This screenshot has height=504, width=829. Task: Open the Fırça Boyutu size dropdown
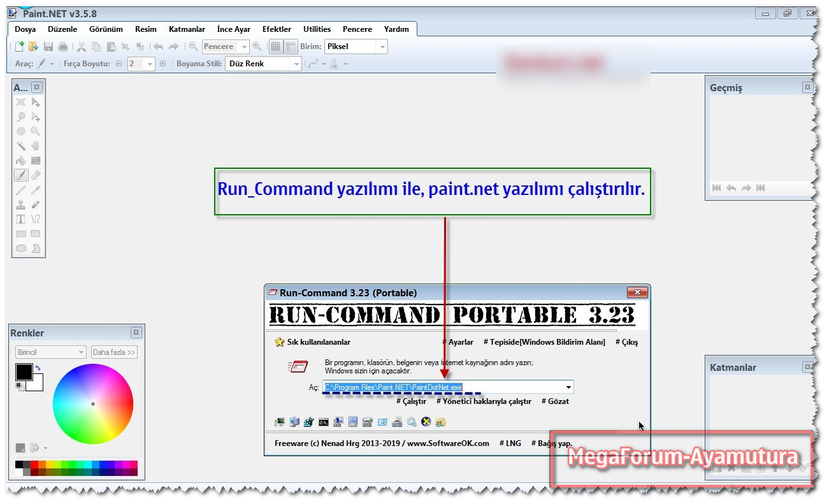coord(150,64)
